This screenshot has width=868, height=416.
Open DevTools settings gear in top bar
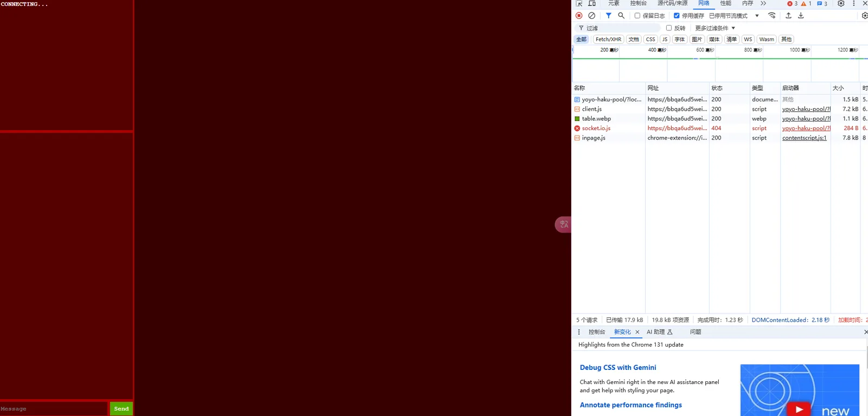click(841, 3)
